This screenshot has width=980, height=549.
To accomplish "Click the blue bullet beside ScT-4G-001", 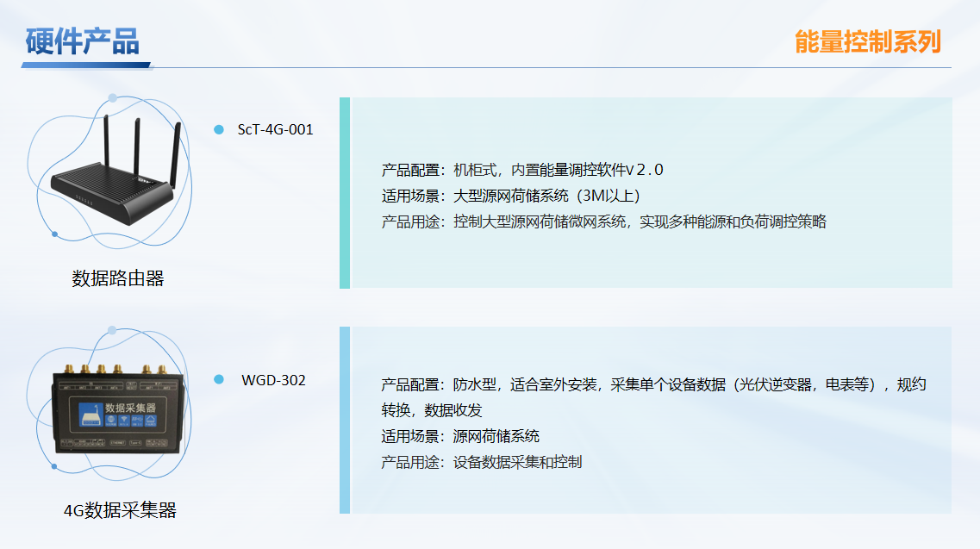I will pyautogui.click(x=219, y=129).
